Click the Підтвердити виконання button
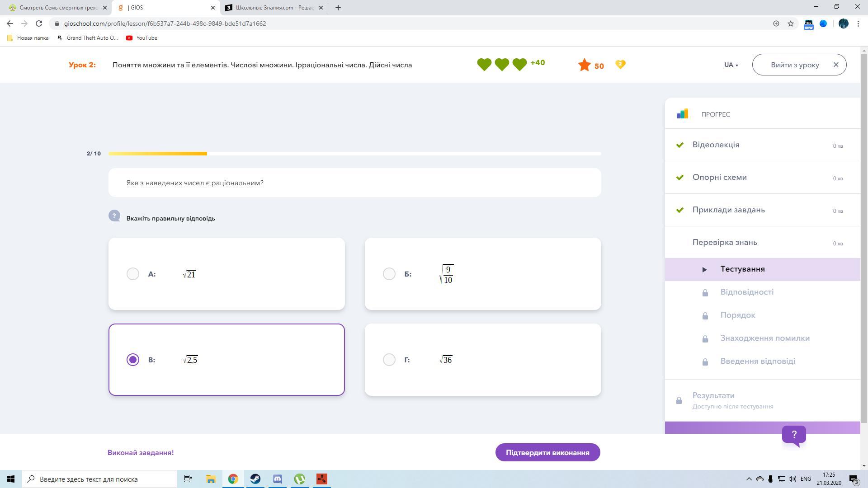The image size is (868, 488). pyautogui.click(x=547, y=452)
